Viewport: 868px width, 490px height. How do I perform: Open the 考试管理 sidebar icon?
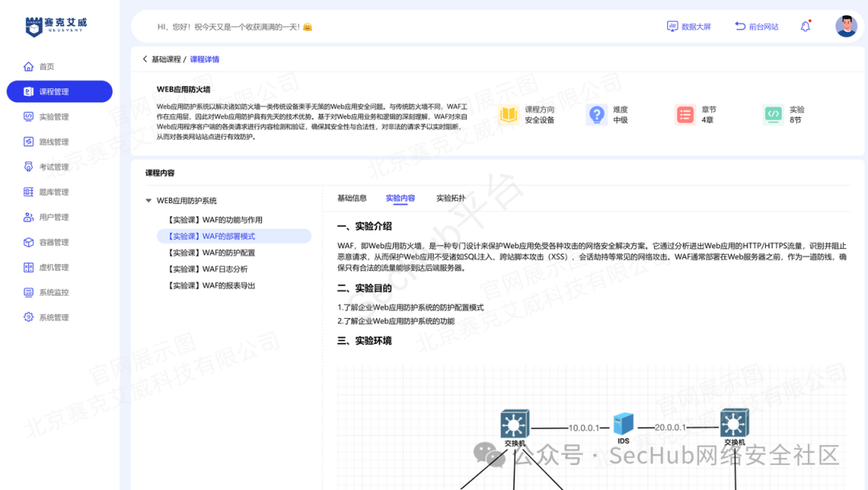(28, 166)
